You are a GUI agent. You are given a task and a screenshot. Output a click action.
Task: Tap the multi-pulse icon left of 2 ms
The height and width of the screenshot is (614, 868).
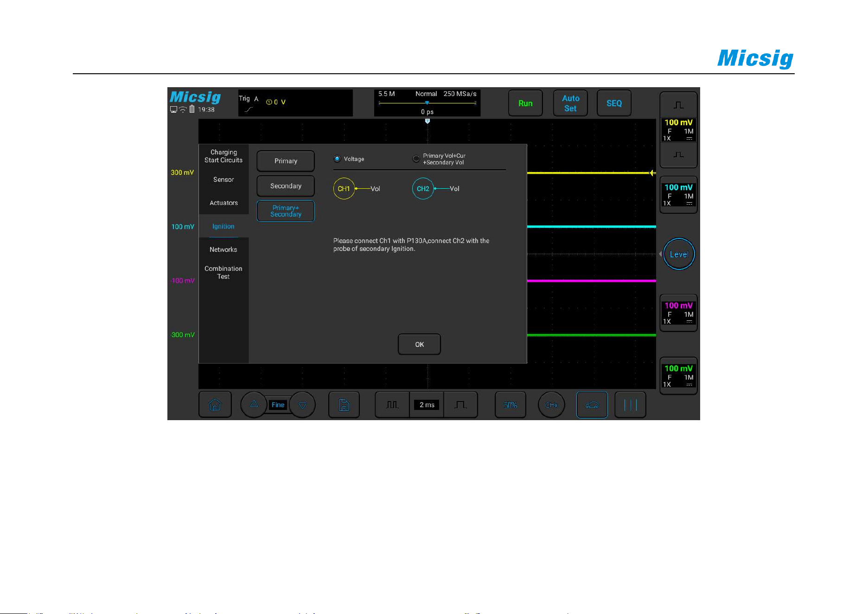point(392,405)
